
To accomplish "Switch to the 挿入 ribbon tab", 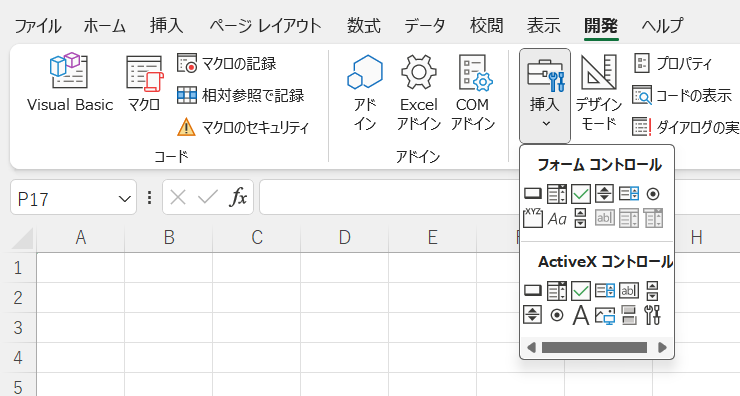I will pyautogui.click(x=166, y=25).
